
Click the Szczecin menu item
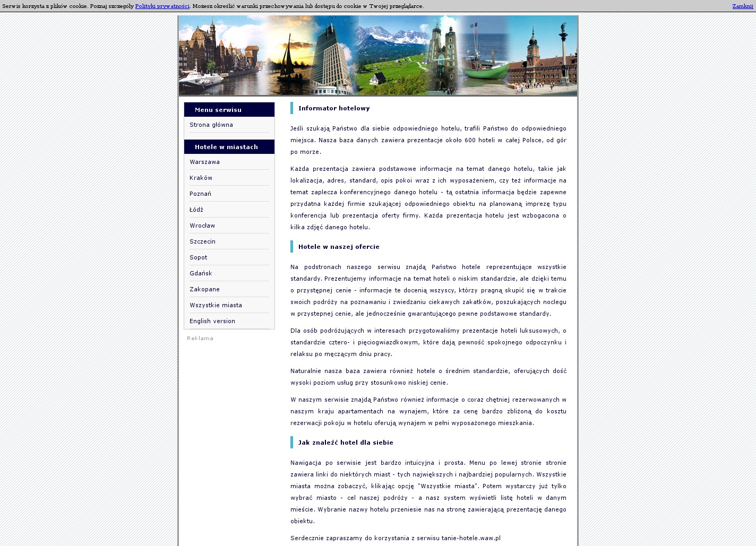[x=202, y=242]
